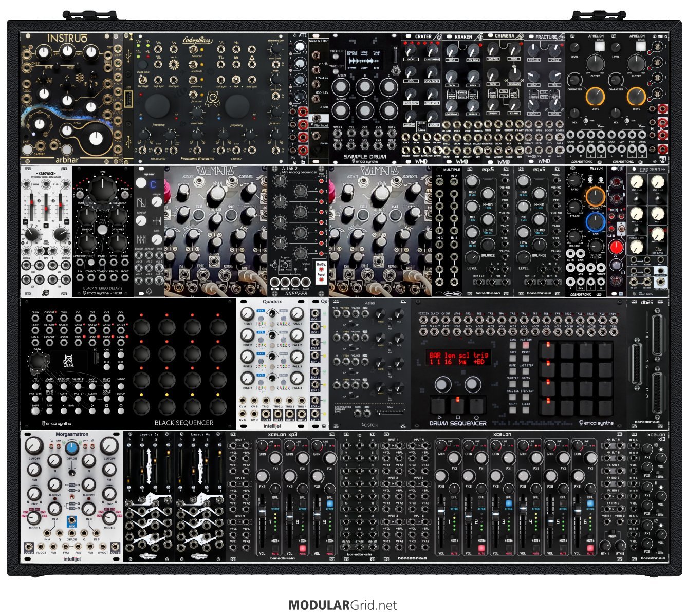
Task: Click the red LED display on Drum Sequencer
Action: point(458,358)
